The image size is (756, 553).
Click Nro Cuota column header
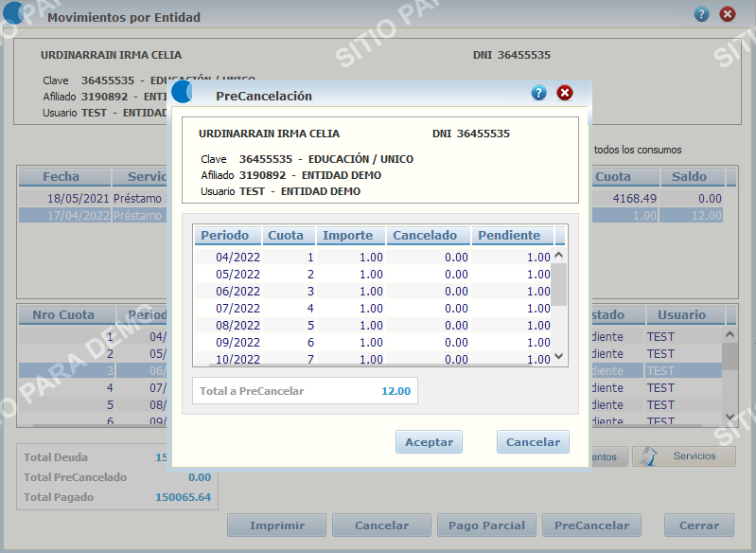click(x=67, y=315)
